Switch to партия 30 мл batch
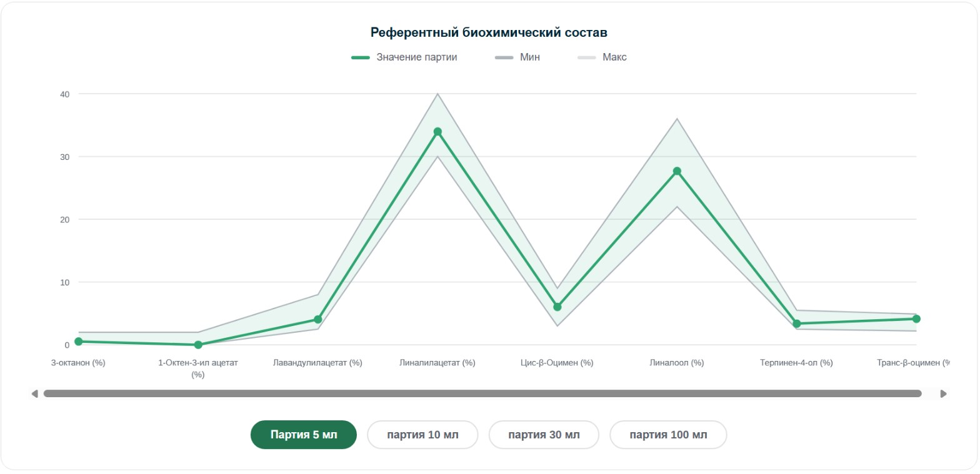The image size is (980, 474). point(544,435)
